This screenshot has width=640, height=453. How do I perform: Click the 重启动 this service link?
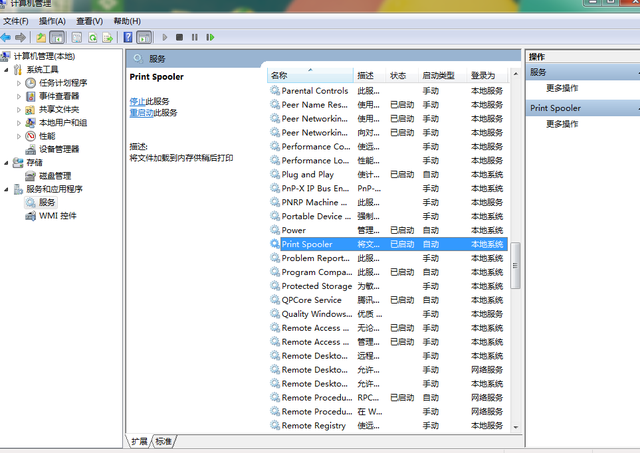coord(142,113)
